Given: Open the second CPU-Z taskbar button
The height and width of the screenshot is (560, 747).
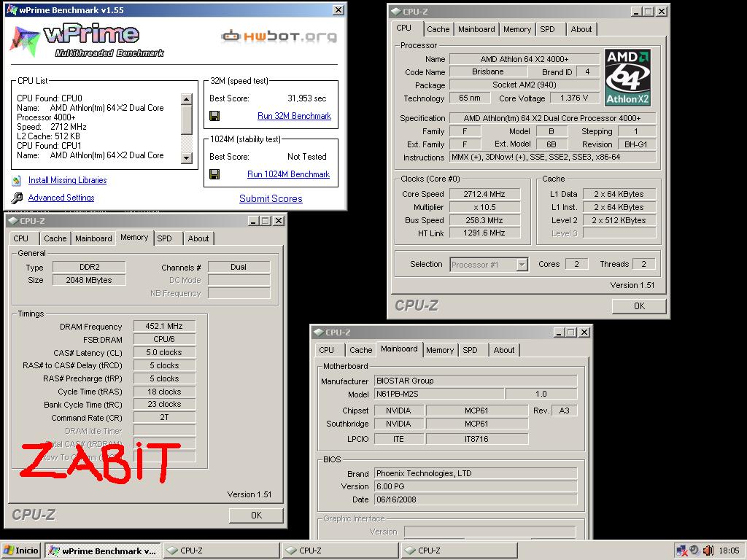Looking at the screenshot, I should (340, 551).
